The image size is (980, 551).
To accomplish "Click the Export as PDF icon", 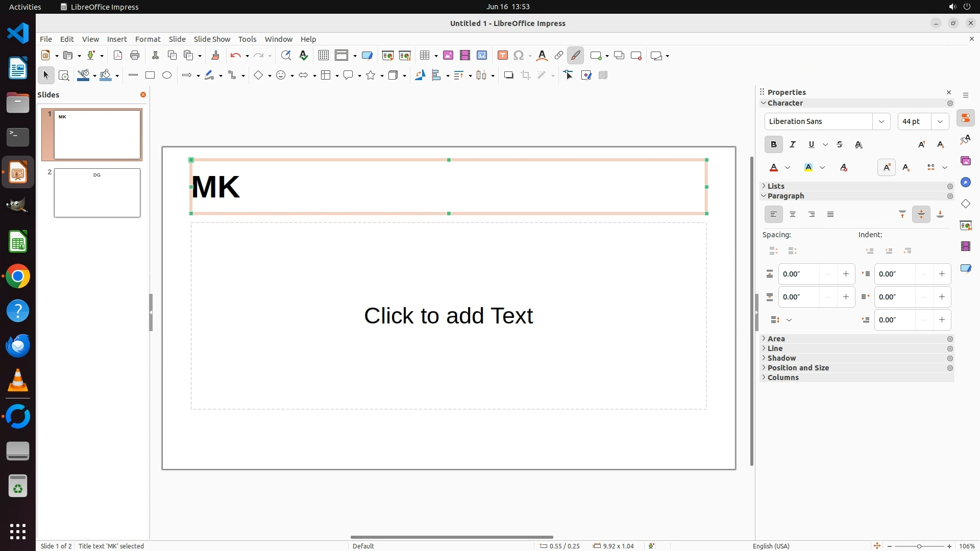I will pyautogui.click(x=118, y=56).
